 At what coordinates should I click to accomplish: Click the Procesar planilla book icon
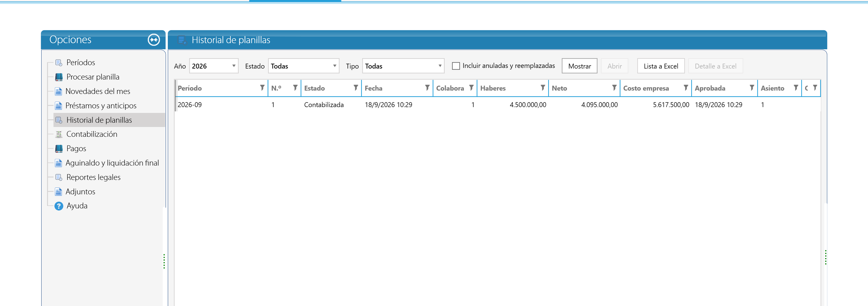(59, 77)
